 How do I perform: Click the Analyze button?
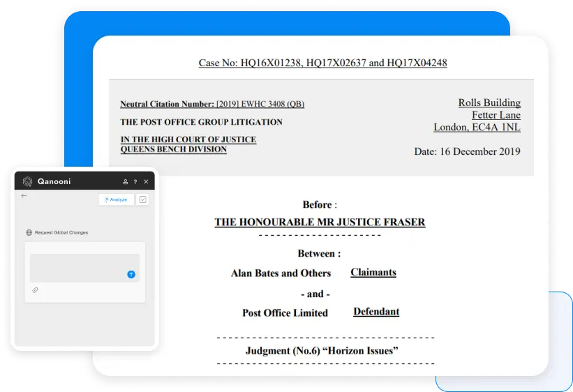click(116, 199)
